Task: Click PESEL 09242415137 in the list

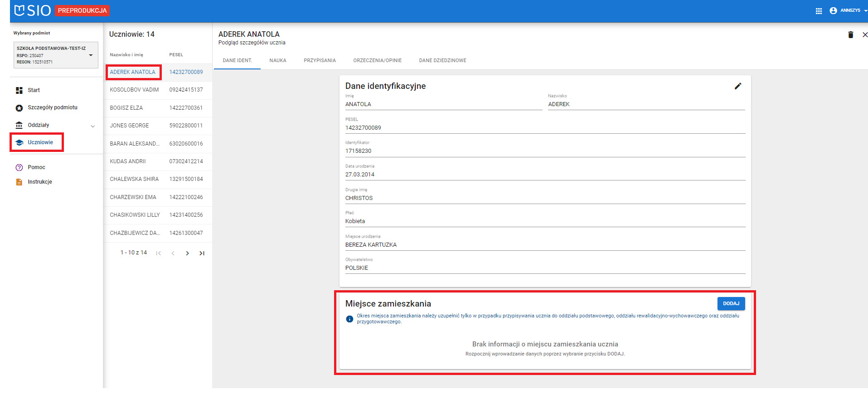Action: click(186, 90)
